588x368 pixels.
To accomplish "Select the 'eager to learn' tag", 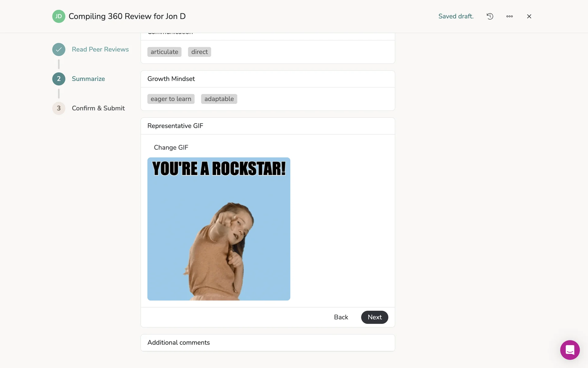I will [171, 99].
